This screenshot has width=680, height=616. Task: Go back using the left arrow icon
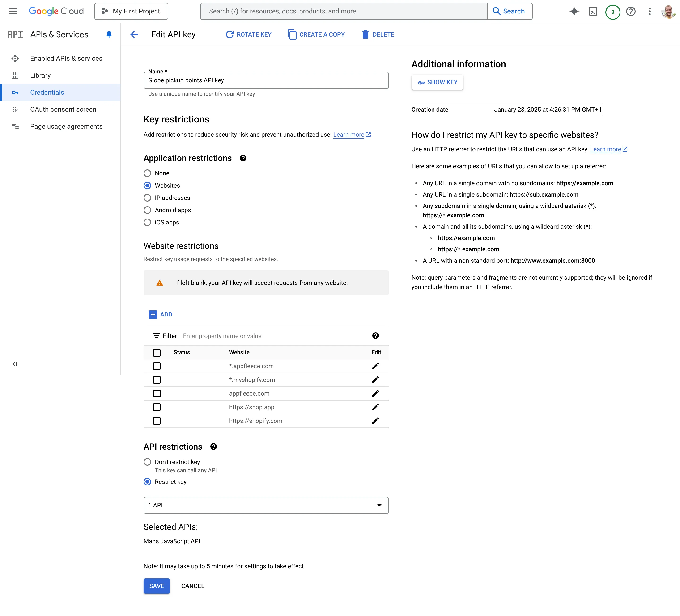[134, 34]
